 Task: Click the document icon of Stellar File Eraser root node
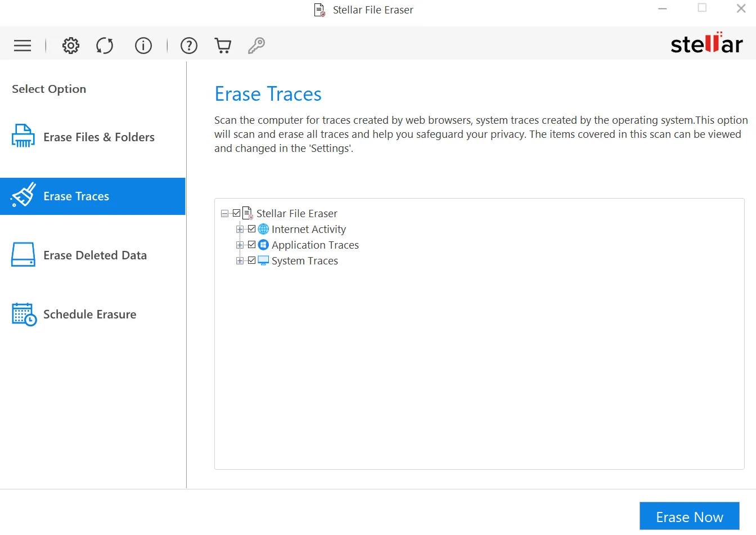coord(247,213)
